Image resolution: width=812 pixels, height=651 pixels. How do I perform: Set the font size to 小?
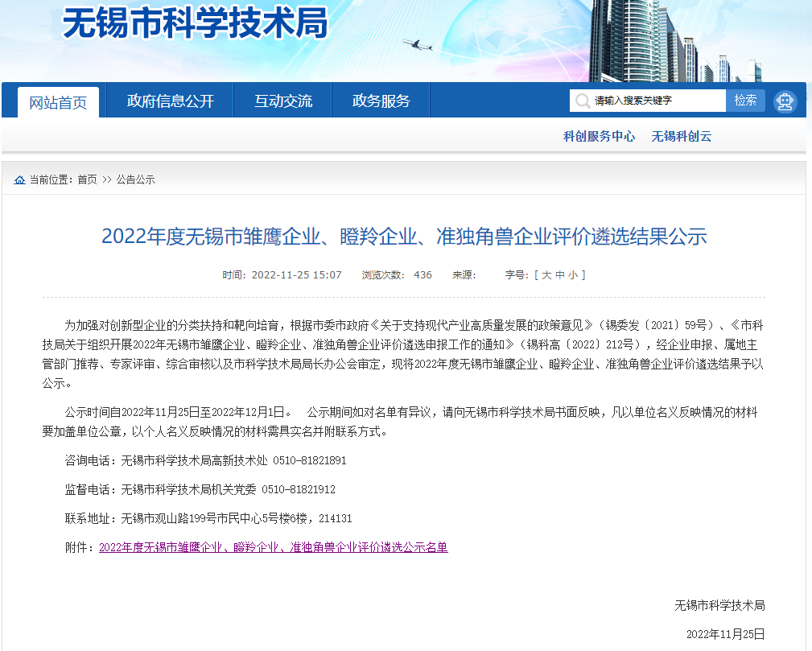pos(572,275)
